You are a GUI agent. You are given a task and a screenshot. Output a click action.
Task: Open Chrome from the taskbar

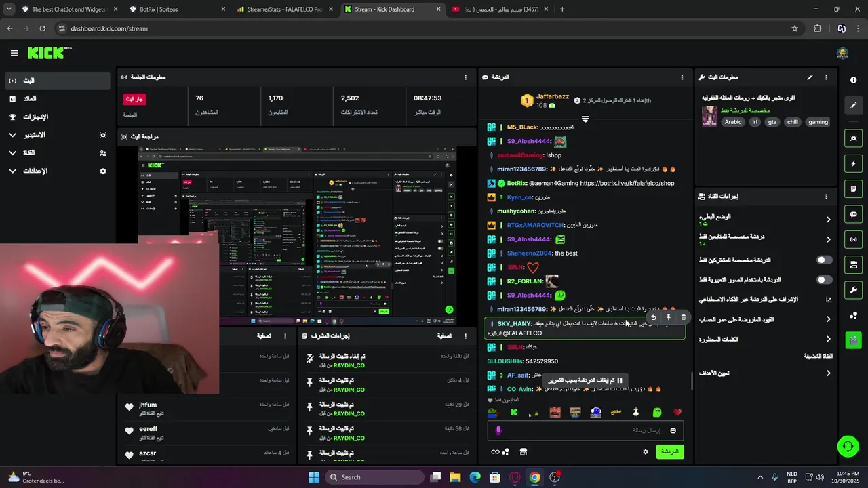point(535,477)
